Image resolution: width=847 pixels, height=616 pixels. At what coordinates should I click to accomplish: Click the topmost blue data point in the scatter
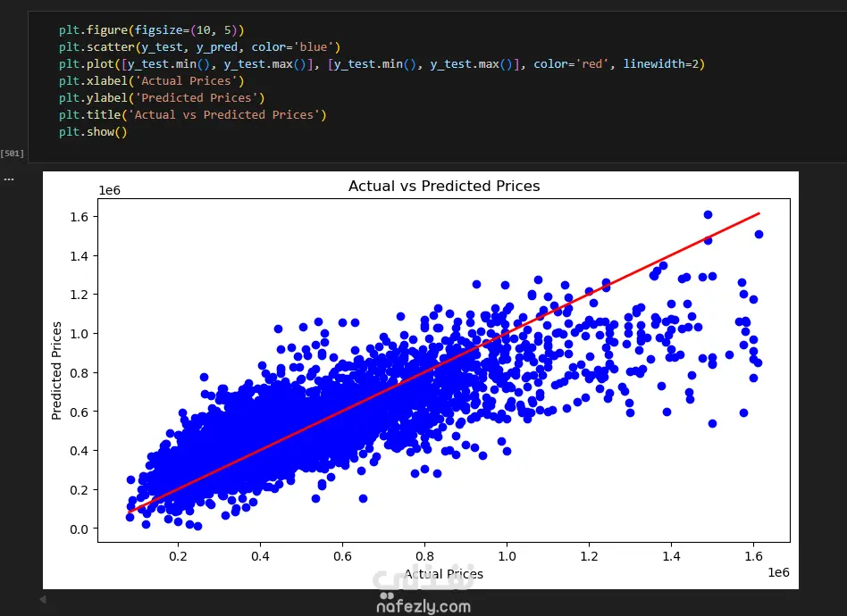708,215
